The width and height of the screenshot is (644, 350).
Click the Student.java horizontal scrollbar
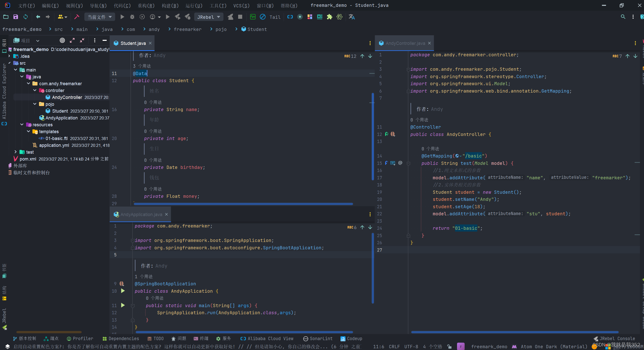tap(243, 204)
